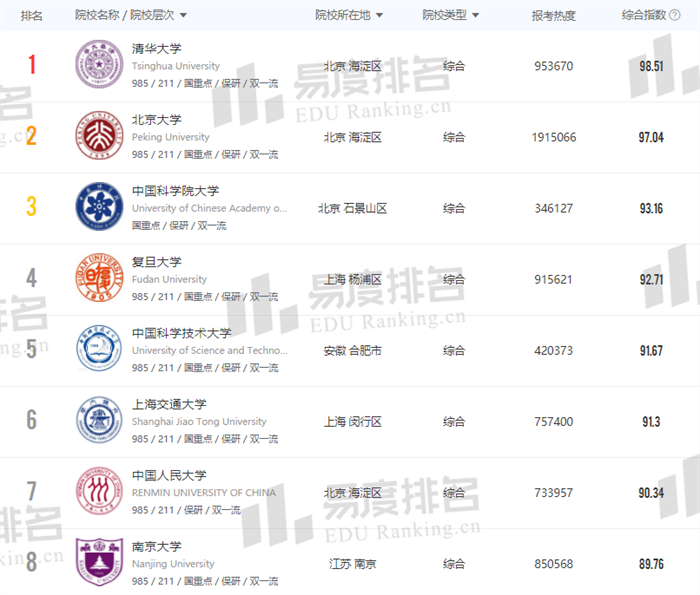Open the 上海交通大学 link

click(x=169, y=404)
